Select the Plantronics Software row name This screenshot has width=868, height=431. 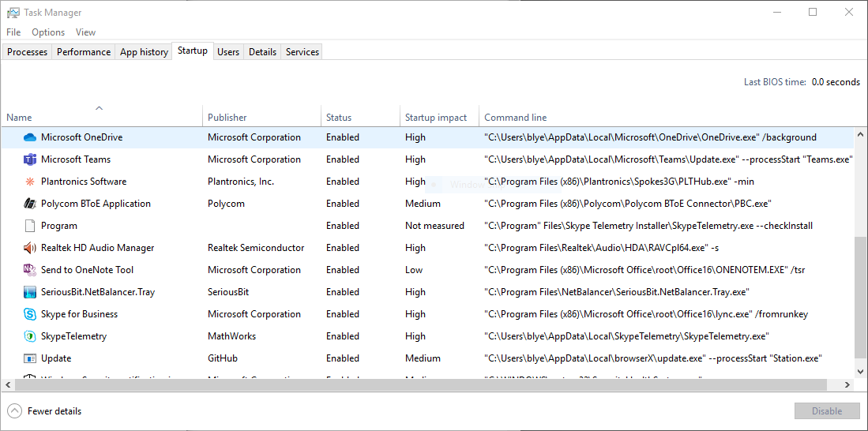(84, 182)
